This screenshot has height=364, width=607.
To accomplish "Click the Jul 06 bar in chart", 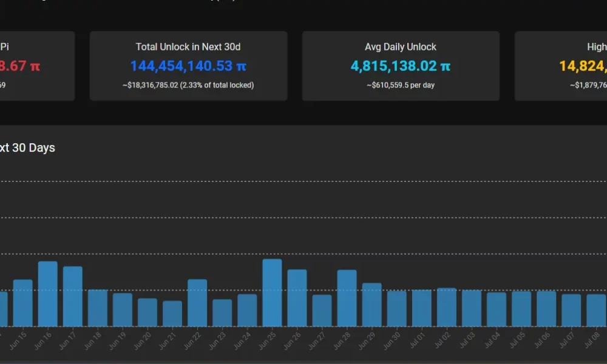I will [546, 309].
